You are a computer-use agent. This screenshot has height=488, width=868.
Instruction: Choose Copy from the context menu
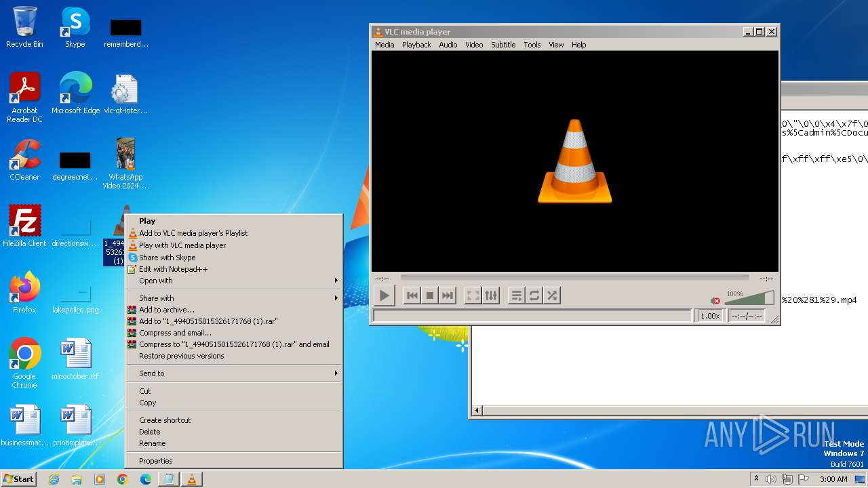[x=234, y=403]
